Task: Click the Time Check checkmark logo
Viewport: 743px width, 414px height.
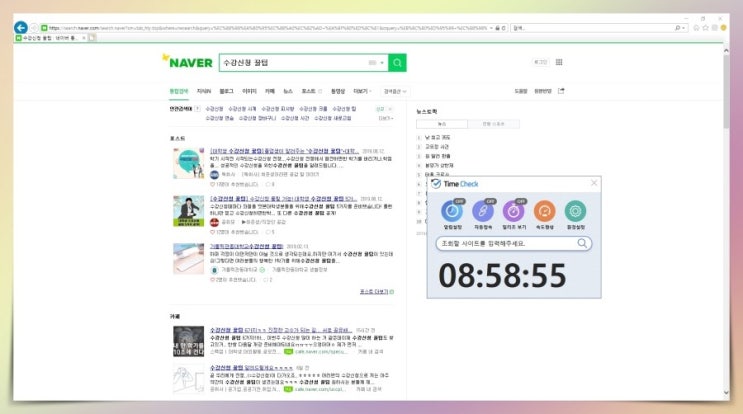Action: pos(436,184)
